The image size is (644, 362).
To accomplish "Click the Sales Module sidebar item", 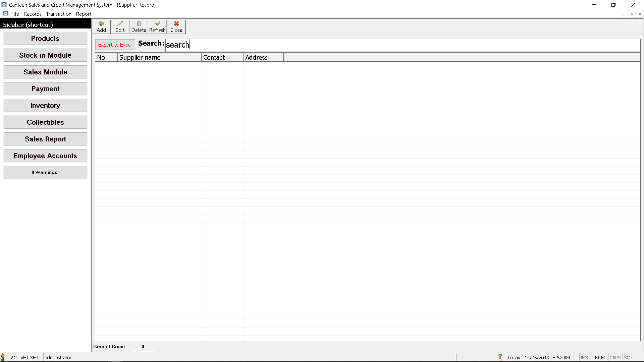I will click(45, 72).
